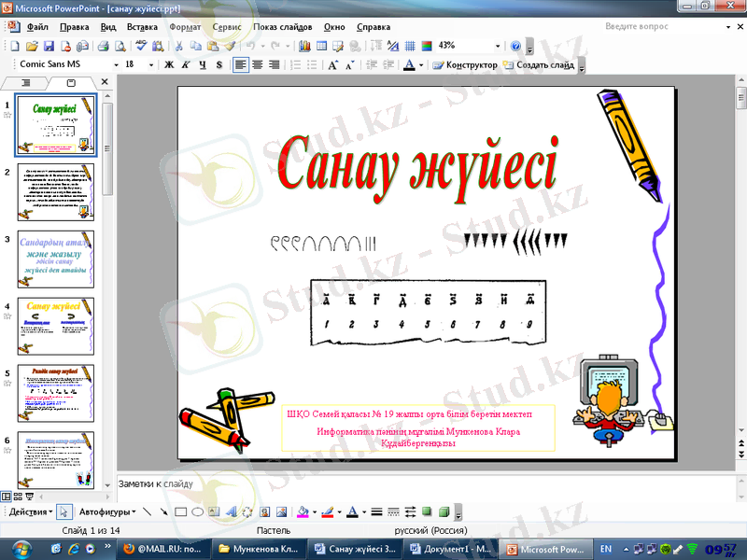This screenshot has width=747, height=560.
Task: Click the Line drawing tool
Action: 147,511
